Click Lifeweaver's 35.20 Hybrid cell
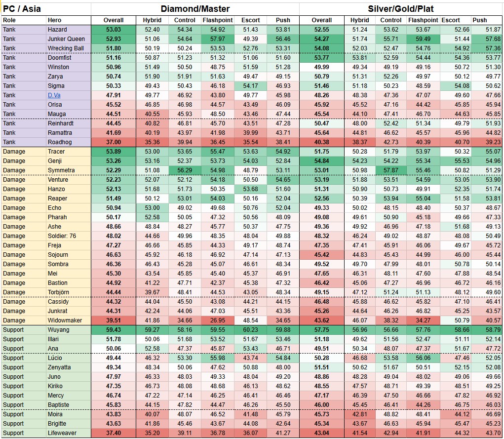This screenshot has width=504, height=439. tap(152, 433)
